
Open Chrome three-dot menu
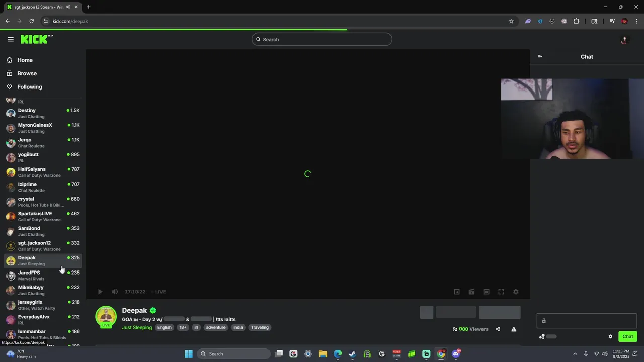click(x=637, y=21)
